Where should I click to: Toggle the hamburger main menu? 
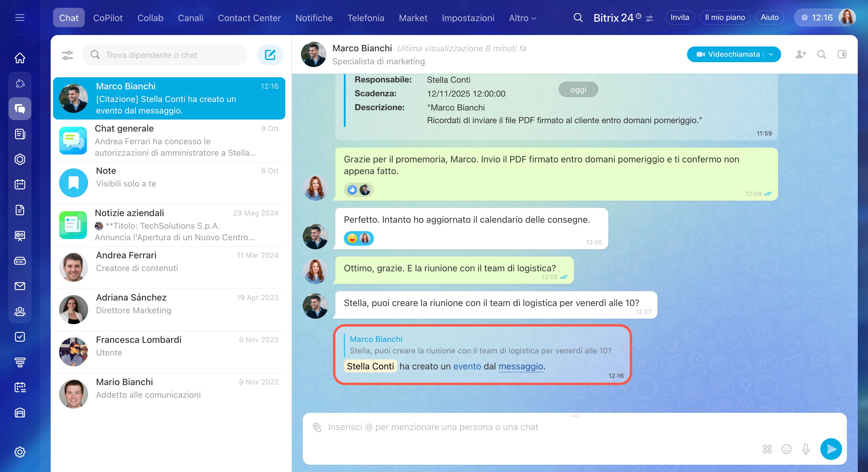tap(20, 18)
